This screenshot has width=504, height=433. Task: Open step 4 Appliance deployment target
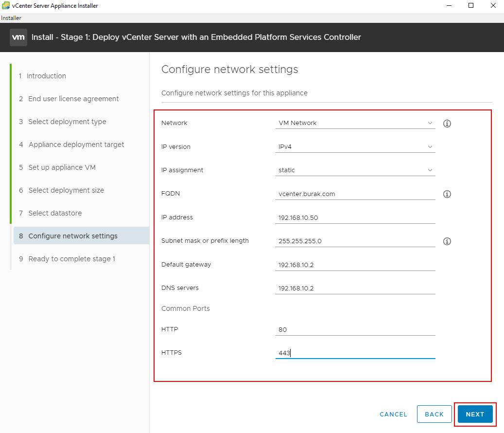coord(71,144)
